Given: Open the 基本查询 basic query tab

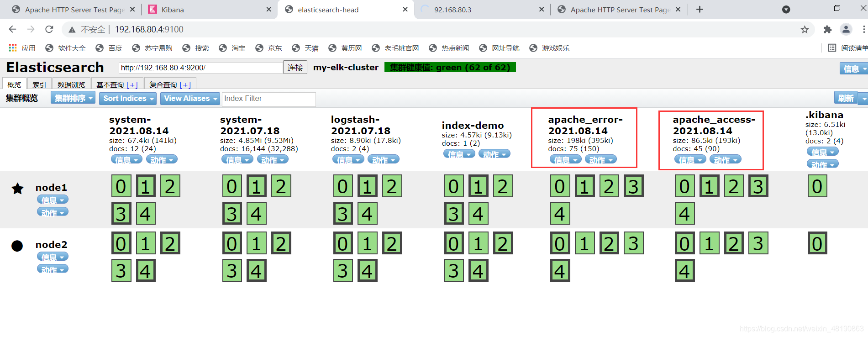Looking at the screenshot, I should coord(117,84).
